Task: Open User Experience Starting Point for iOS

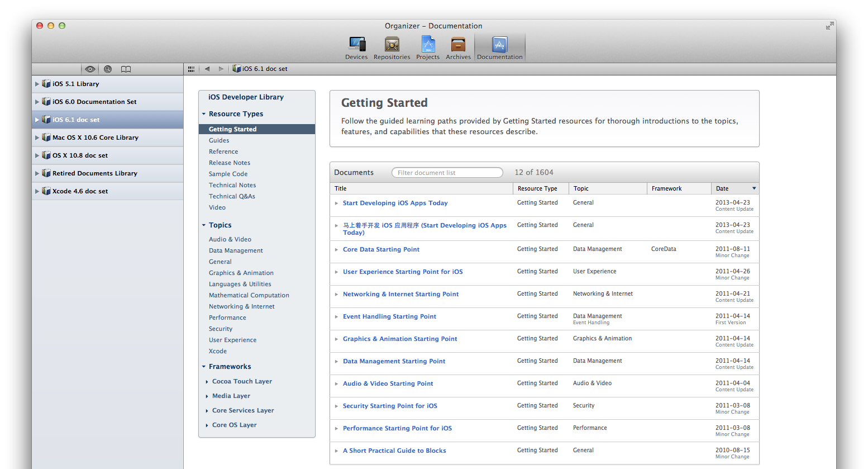Action: point(403,272)
